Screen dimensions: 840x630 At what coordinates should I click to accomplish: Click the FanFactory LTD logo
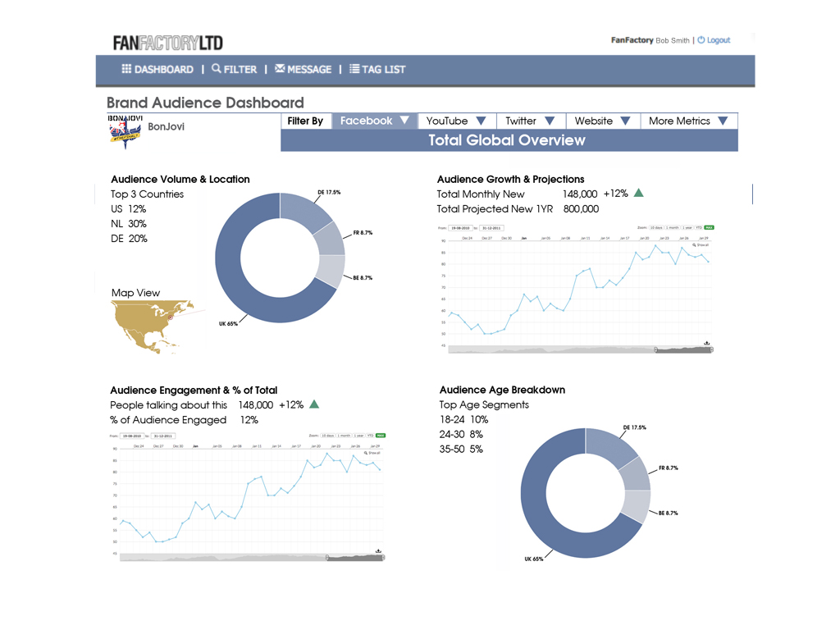(167, 43)
